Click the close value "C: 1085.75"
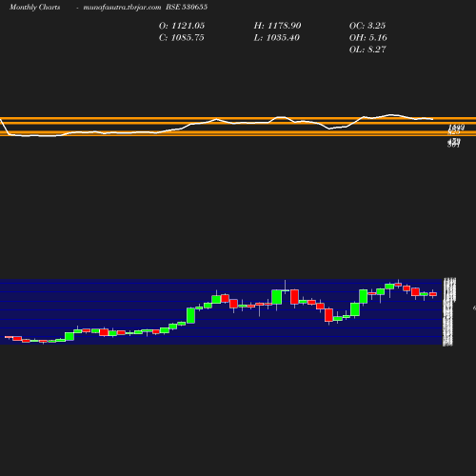The image size is (476, 476). pyautogui.click(x=181, y=38)
